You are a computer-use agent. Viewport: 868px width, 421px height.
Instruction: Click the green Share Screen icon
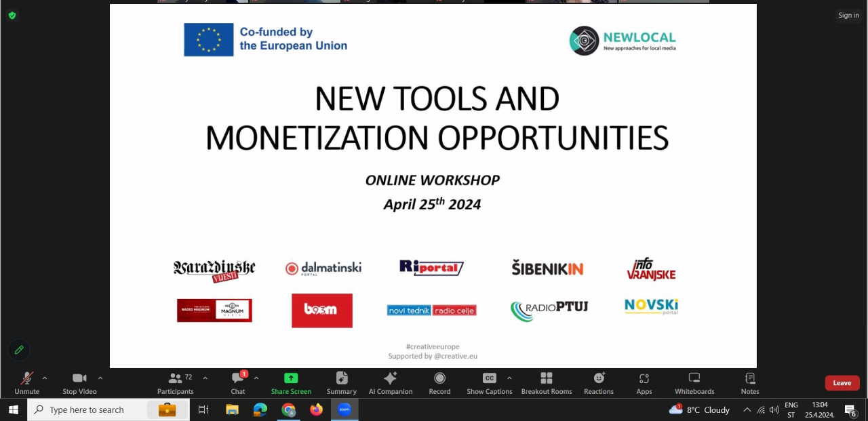(x=291, y=378)
